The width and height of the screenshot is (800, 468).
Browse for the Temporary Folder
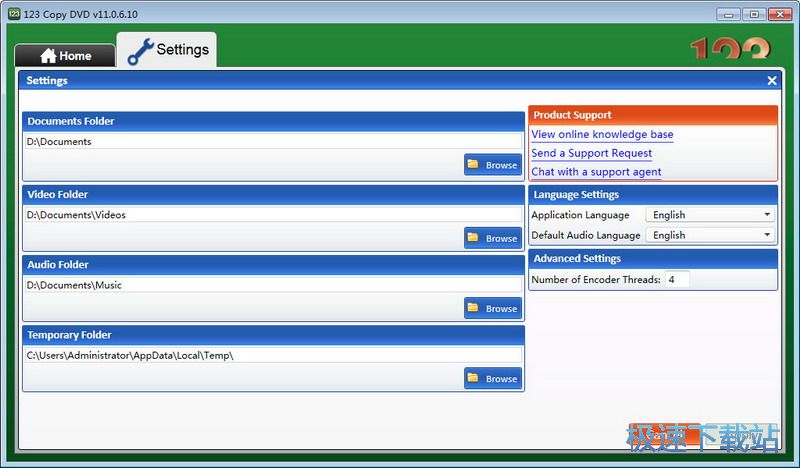(x=493, y=379)
